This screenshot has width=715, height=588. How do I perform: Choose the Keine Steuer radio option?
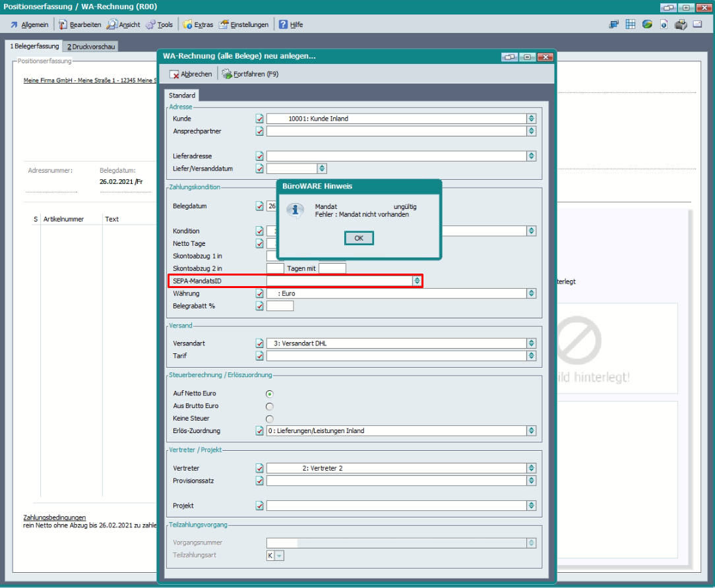(269, 419)
